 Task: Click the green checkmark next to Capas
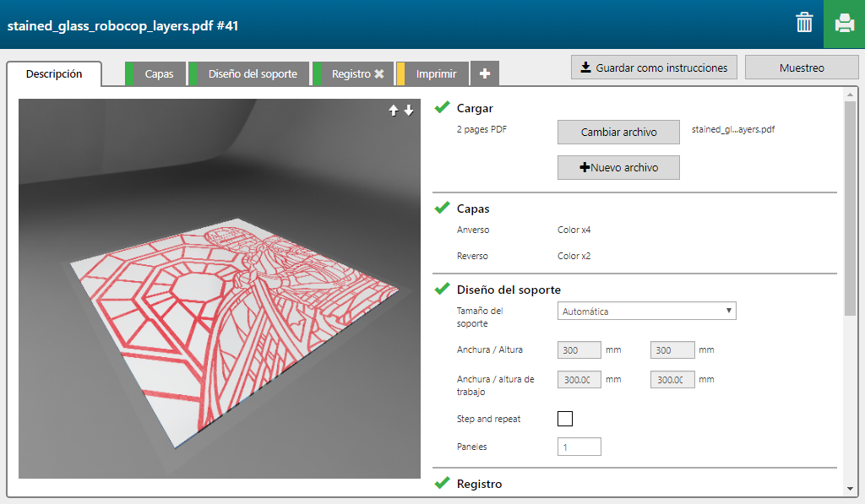point(442,208)
